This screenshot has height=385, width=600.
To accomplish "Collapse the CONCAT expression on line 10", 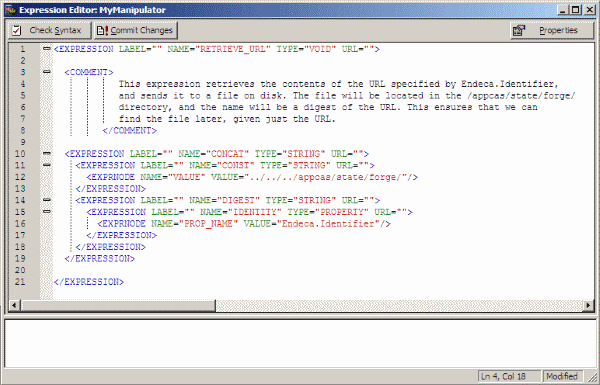I will click(x=47, y=153).
